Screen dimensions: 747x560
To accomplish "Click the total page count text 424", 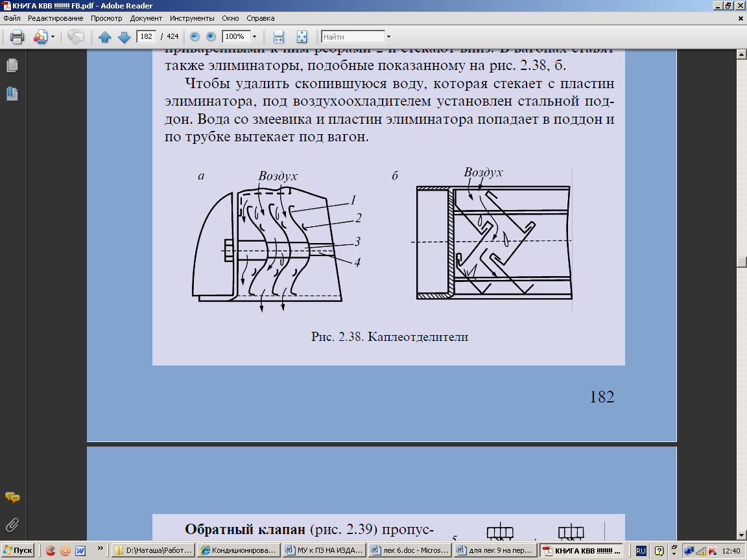I will point(172,37).
